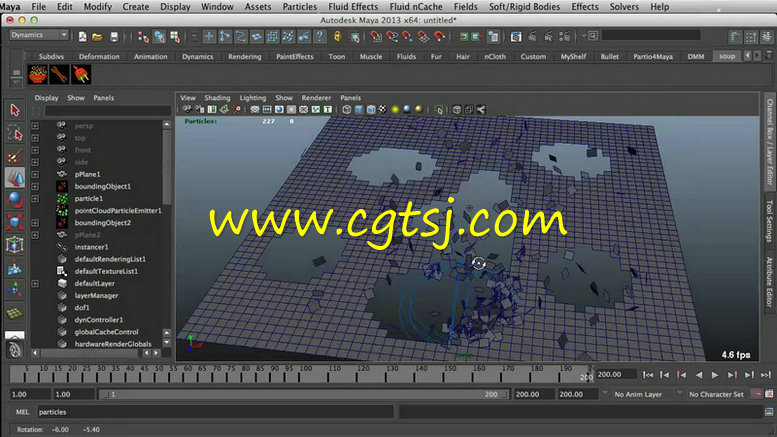Image resolution: width=777 pixels, height=437 pixels.
Task: Click the plug shelf icon
Action: (81, 75)
